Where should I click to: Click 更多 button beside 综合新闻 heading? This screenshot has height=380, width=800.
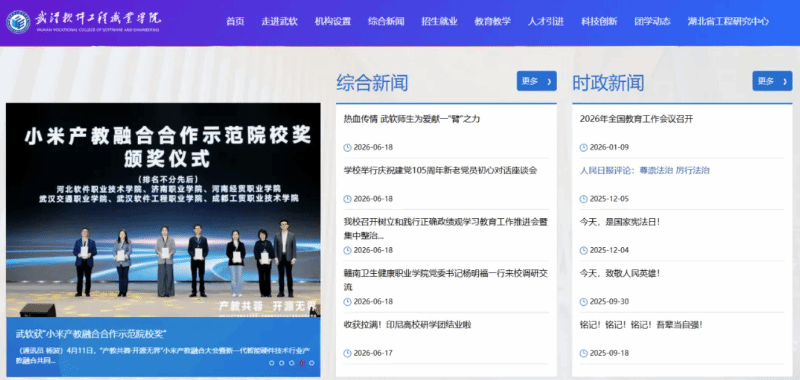click(x=536, y=81)
